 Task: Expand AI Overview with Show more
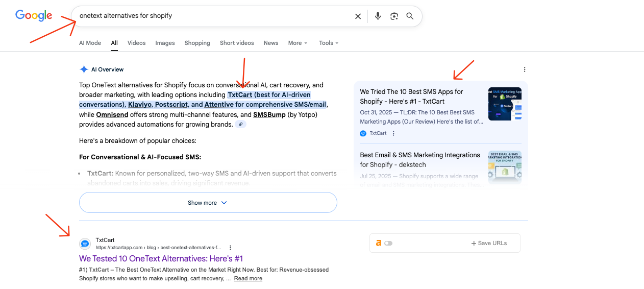pos(208,203)
